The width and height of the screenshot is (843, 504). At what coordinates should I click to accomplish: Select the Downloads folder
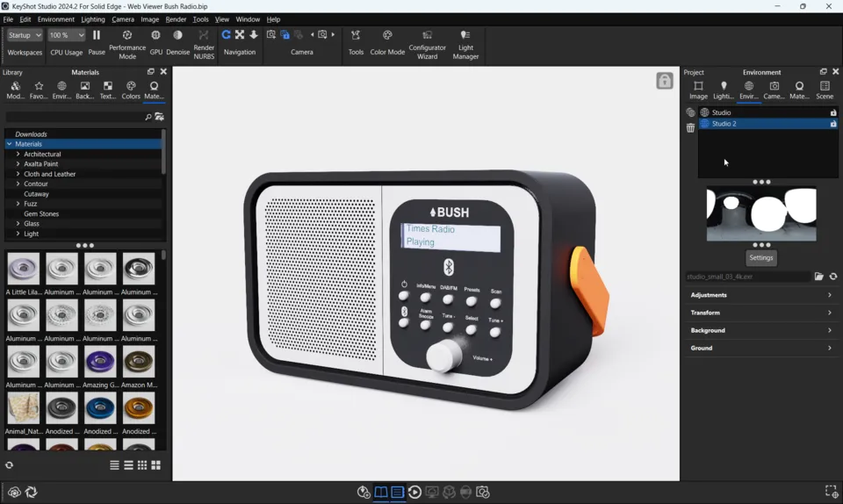click(x=32, y=134)
